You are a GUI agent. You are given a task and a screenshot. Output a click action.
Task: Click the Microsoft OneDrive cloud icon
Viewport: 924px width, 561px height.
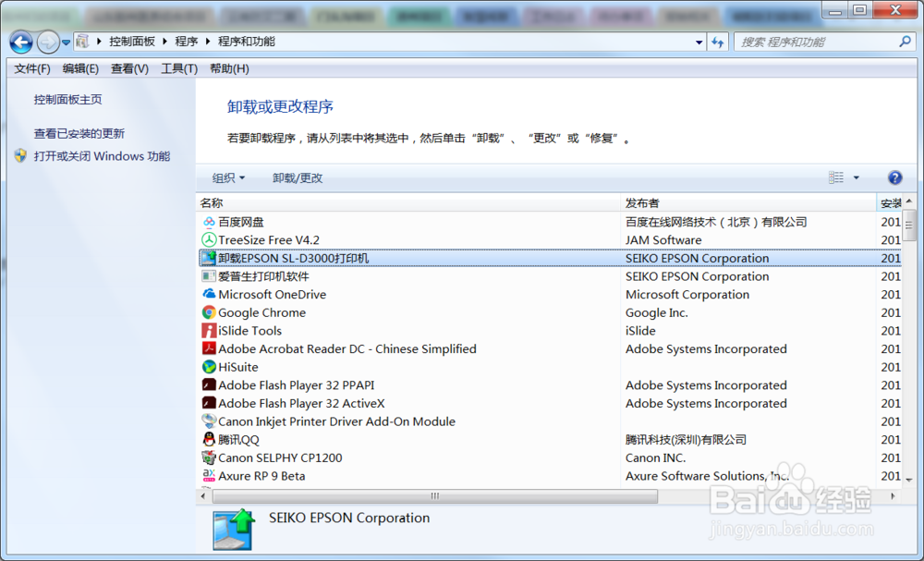pyautogui.click(x=209, y=294)
